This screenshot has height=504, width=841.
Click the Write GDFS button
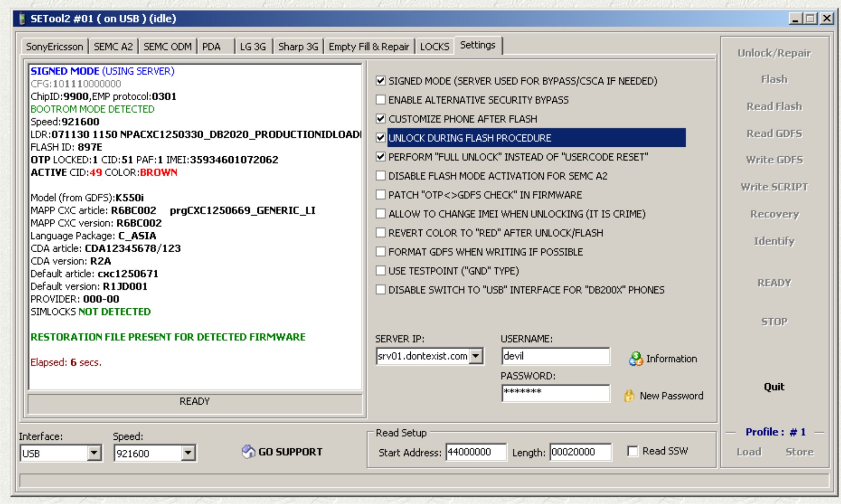click(x=774, y=160)
